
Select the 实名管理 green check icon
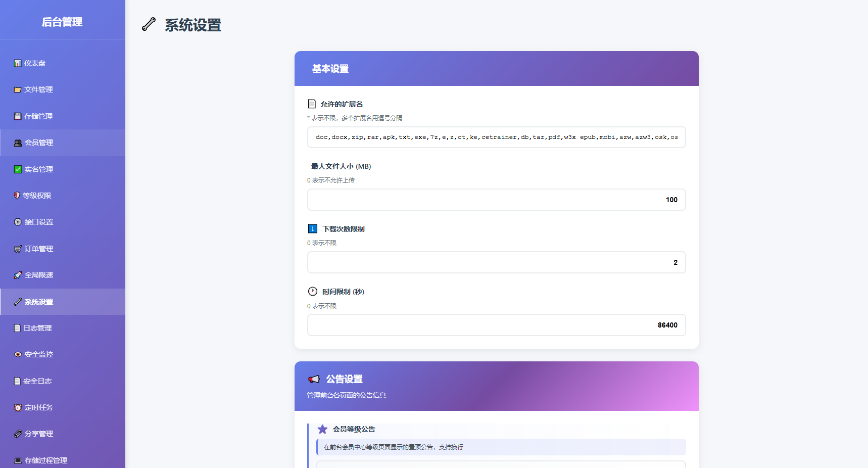pyautogui.click(x=17, y=169)
